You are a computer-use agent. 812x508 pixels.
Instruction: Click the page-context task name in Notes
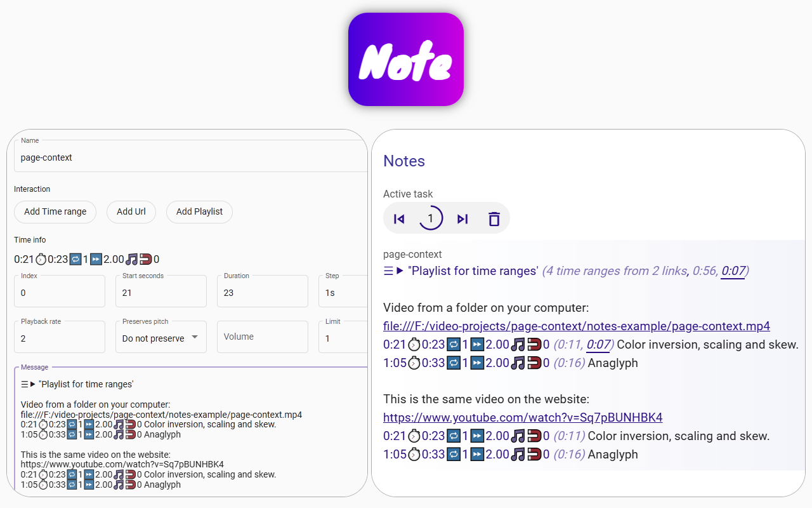pos(412,254)
